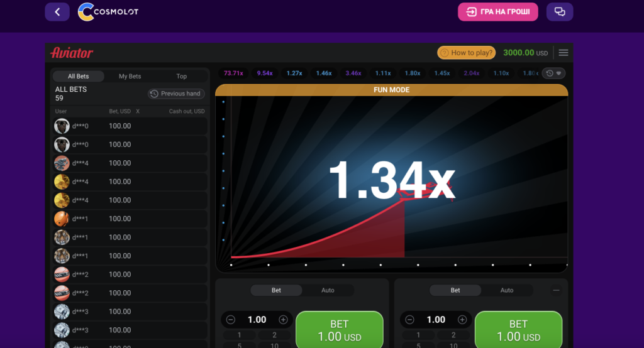Click the Cosmolot logo
The image size is (644, 348).
pyautogui.click(x=108, y=12)
